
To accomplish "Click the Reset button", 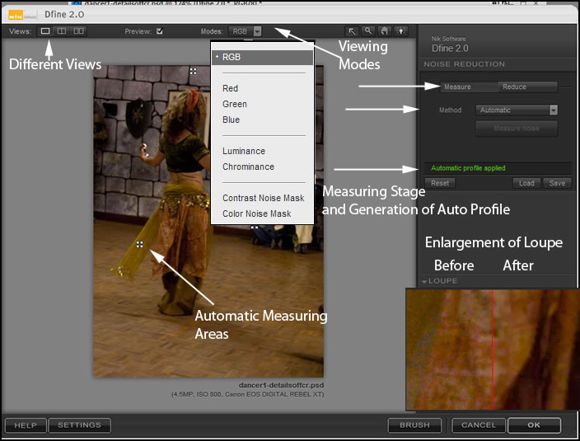I will coord(440,183).
